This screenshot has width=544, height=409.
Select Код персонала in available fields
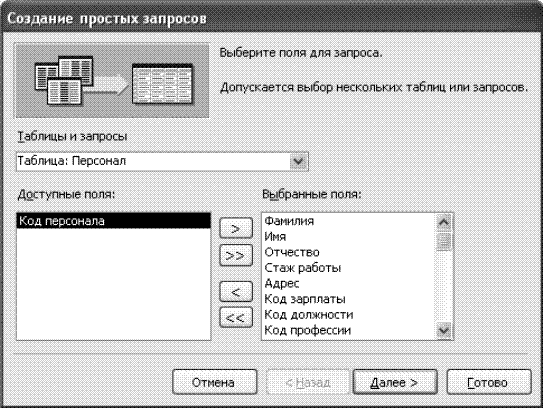(x=113, y=221)
